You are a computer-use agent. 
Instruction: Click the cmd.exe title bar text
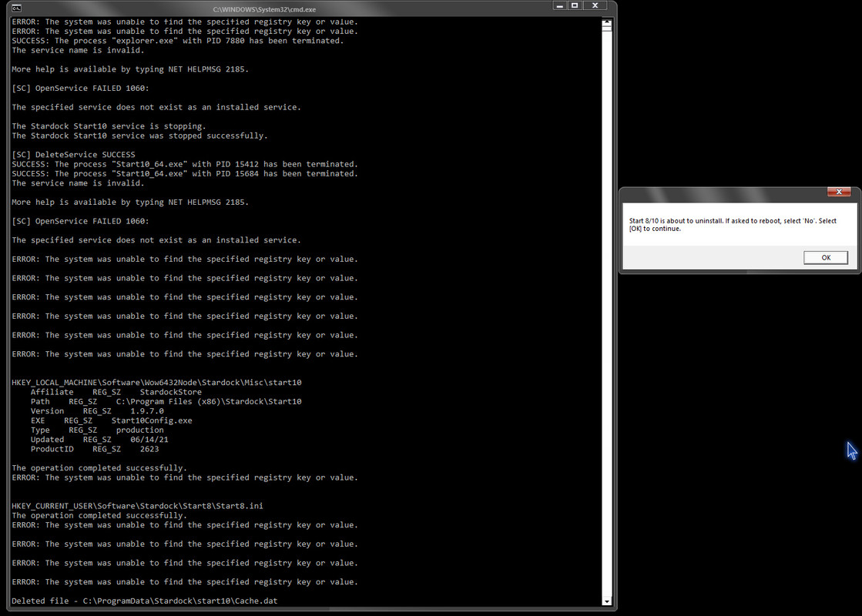[264, 9]
